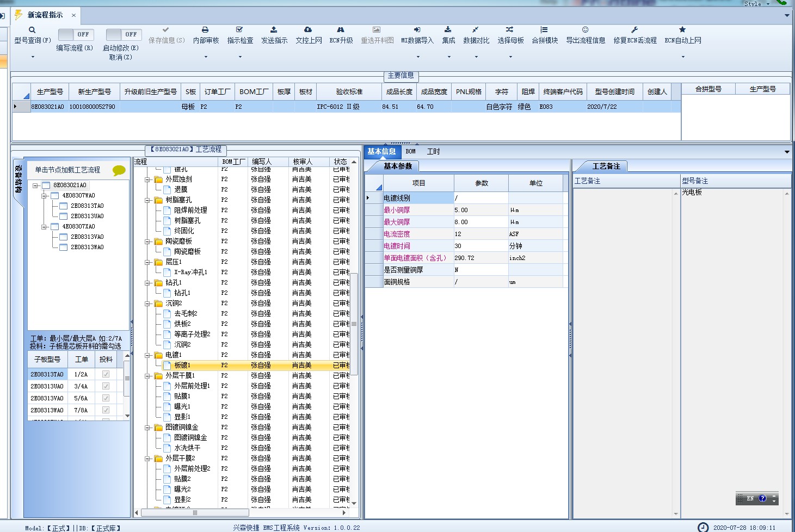
Task: Toggle 投料 checkbox for 2E08313TA0
Action: tap(106, 374)
